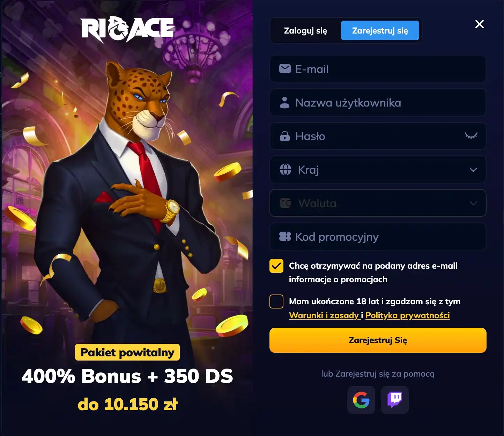Click the ticket icon beside Kod promocyjny

pos(285,237)
